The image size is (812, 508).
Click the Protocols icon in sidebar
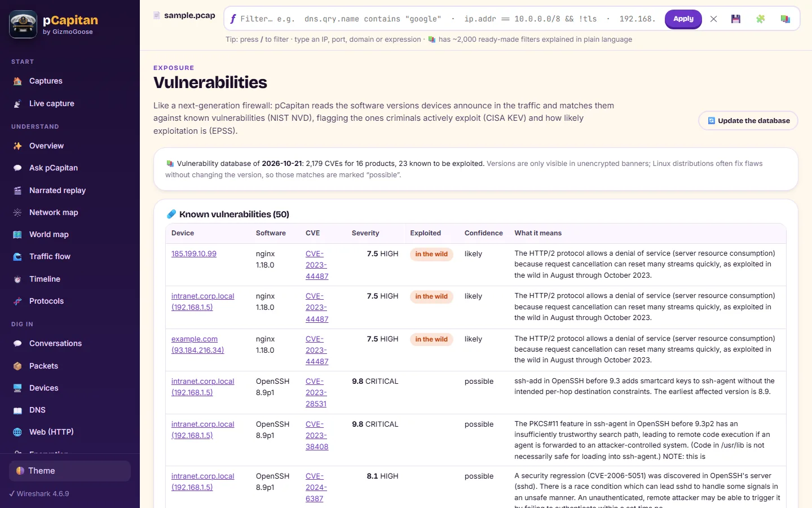(17, 301)
